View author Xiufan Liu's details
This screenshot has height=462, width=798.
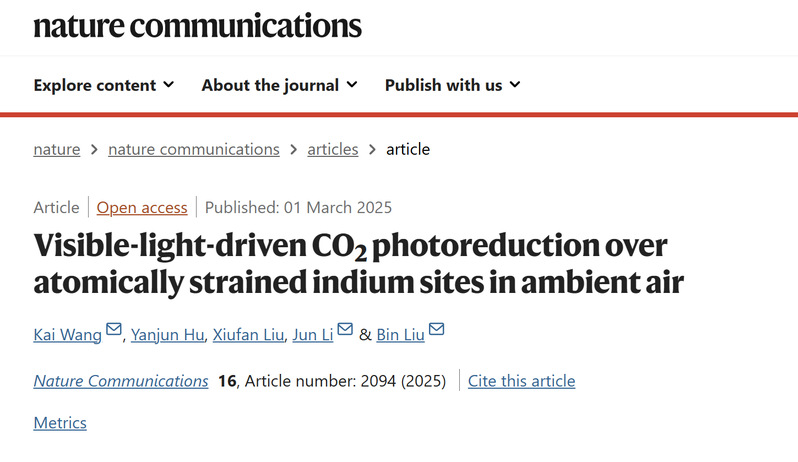tap(247, 334)
